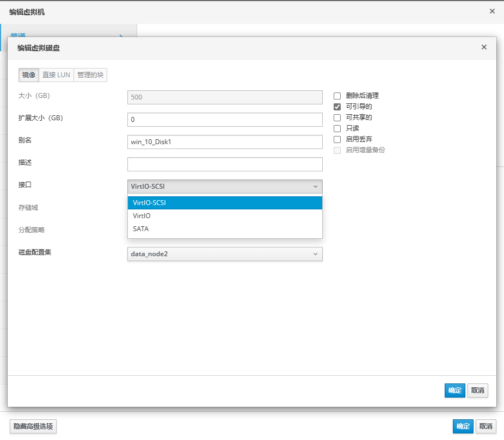Click the 别名 field containing win_10_Disk1
The width and height of the screenshot is (504, 440).
225,142
